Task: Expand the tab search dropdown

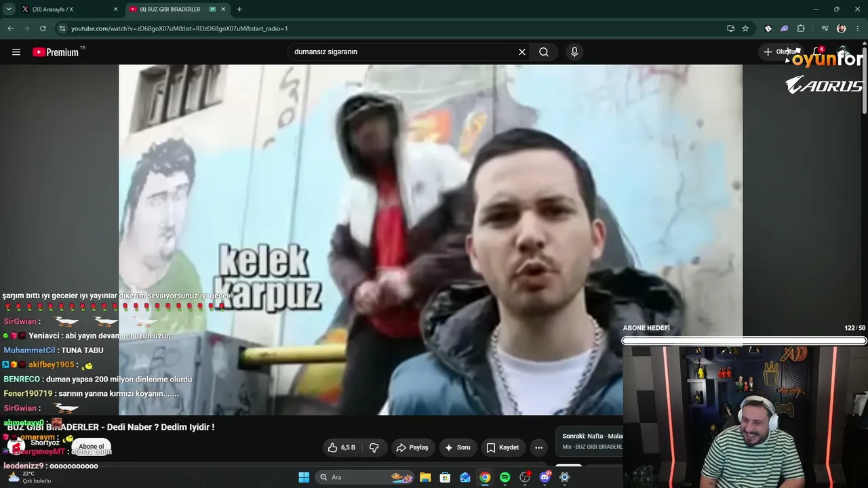Action: [x=9, y=9]
